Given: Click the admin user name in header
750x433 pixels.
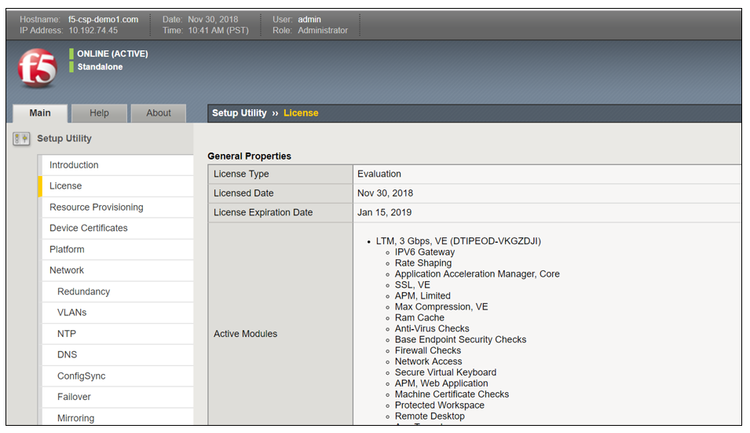Looking at the screenshot, I should [309, 19].
